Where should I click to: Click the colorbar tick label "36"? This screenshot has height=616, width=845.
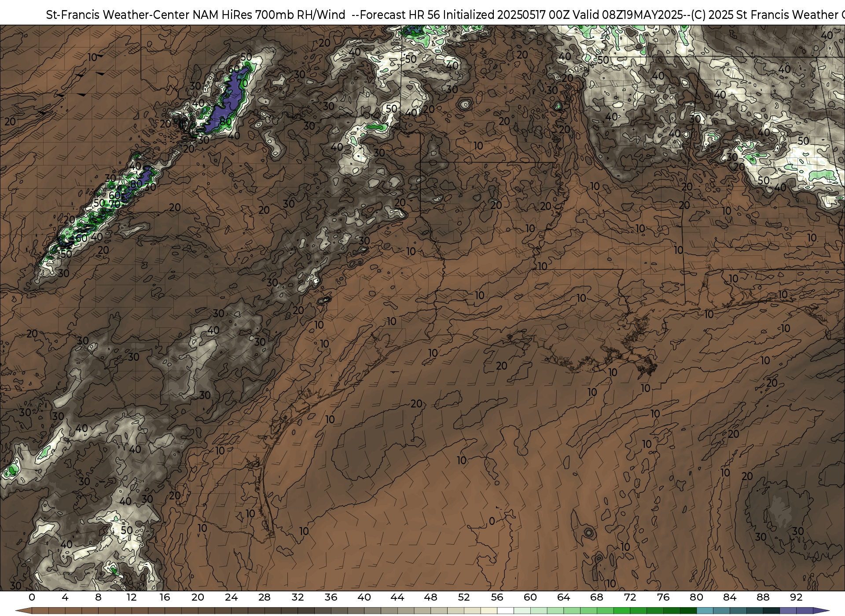(x=331, y=597)
